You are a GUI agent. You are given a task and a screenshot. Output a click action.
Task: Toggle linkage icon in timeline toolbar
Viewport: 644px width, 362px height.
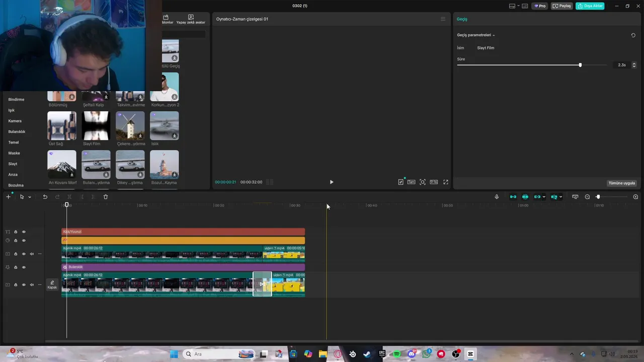point(537,197)
